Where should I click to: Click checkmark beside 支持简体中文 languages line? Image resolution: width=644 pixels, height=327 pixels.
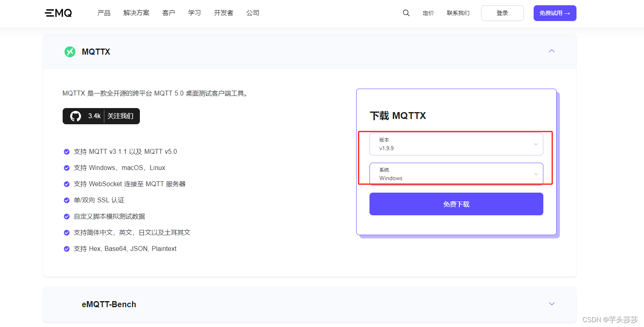point(67,233)
